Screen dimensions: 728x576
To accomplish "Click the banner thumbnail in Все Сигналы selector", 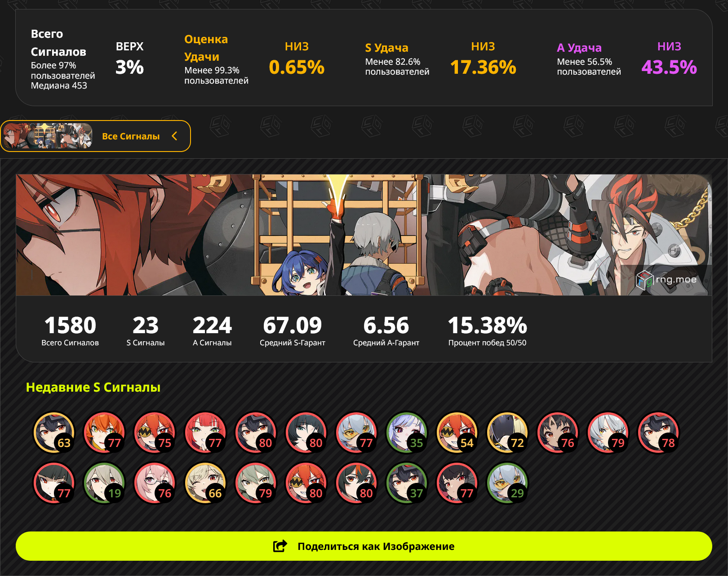I will pyautogui.click(x=48, y=136).
